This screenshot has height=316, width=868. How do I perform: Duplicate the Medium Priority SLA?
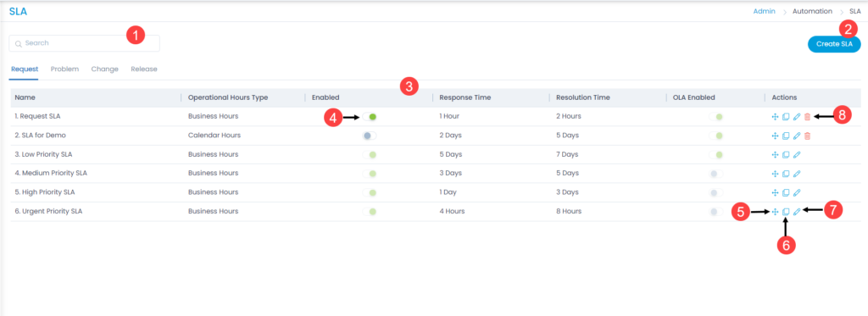786,174
